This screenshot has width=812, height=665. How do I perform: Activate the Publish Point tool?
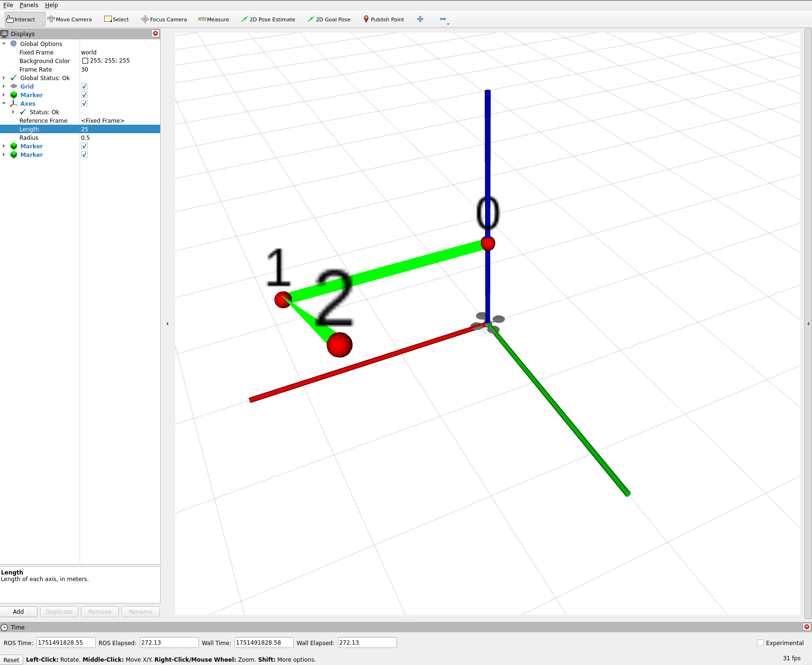pyautogui.click(x=384, y=19)
